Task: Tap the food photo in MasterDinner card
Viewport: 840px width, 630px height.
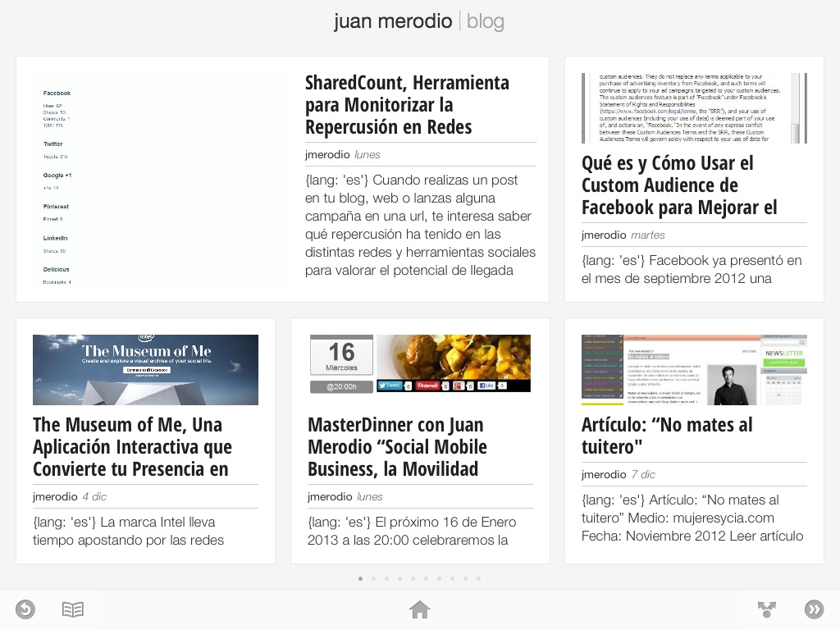Action: tap(453, 357)
